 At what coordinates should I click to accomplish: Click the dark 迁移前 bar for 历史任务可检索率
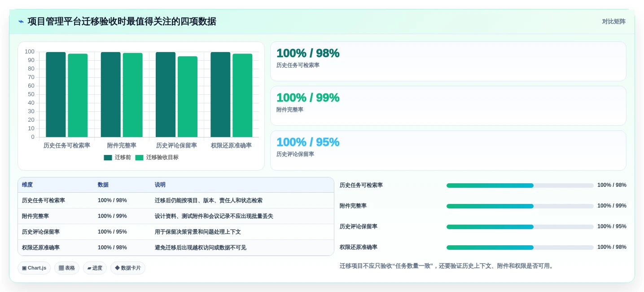[56, 95]
